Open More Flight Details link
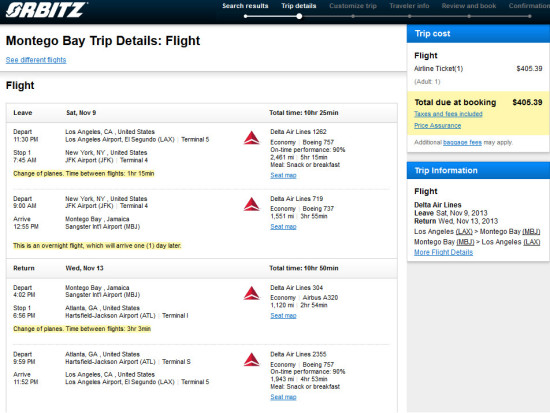 (443, 252)
